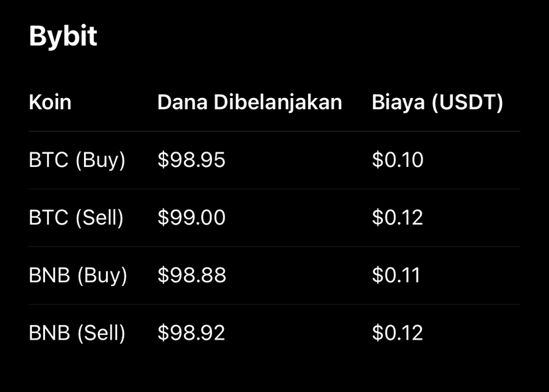Select the BNB (Sell) row label
The image size is (549, 392).
(77, 333)
